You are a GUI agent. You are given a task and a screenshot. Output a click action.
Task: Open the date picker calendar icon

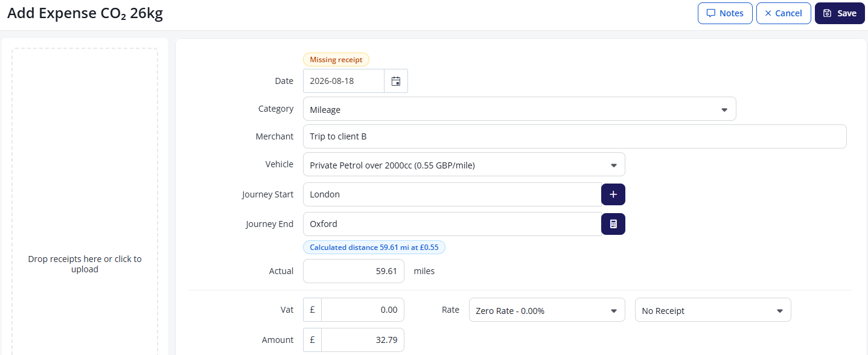(x=396, y=81)
